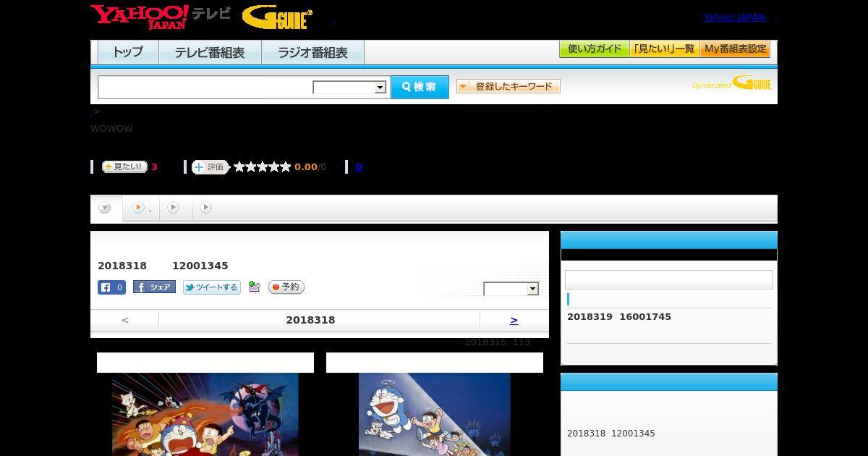Viewport: 868px width, 456px height.
Task: Select the third tab with gray play icon
Action: 174,208
